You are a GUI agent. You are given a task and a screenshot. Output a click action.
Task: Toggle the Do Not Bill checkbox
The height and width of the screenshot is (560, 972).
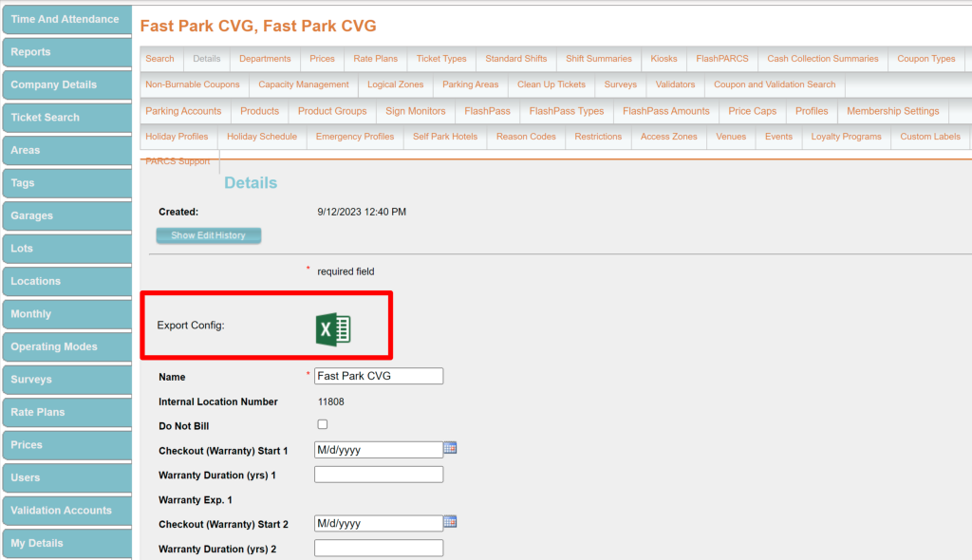tap(323, 425)
